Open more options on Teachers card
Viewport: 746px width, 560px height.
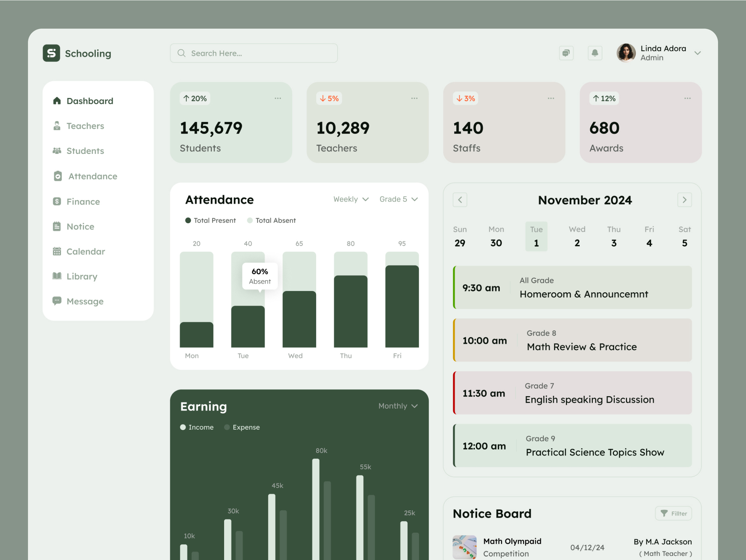[414, 98]
